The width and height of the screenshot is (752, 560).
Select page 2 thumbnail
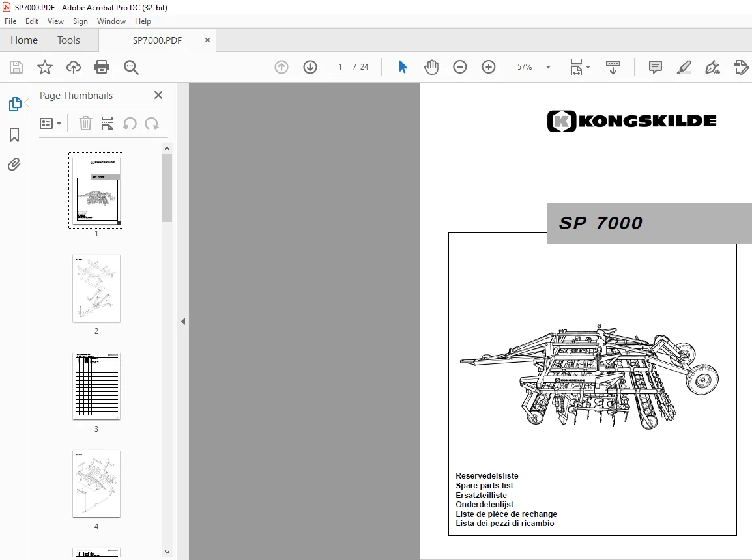pos(96,288)
